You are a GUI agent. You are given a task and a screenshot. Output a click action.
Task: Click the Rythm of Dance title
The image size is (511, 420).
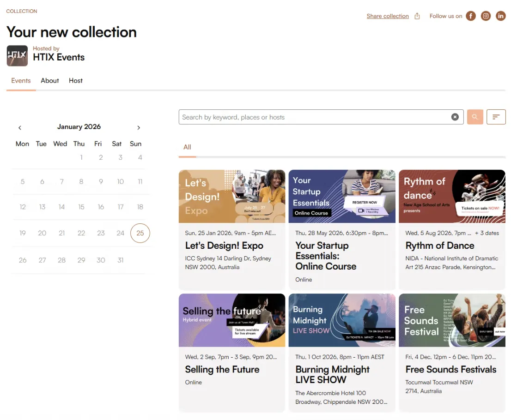(440, 246)
